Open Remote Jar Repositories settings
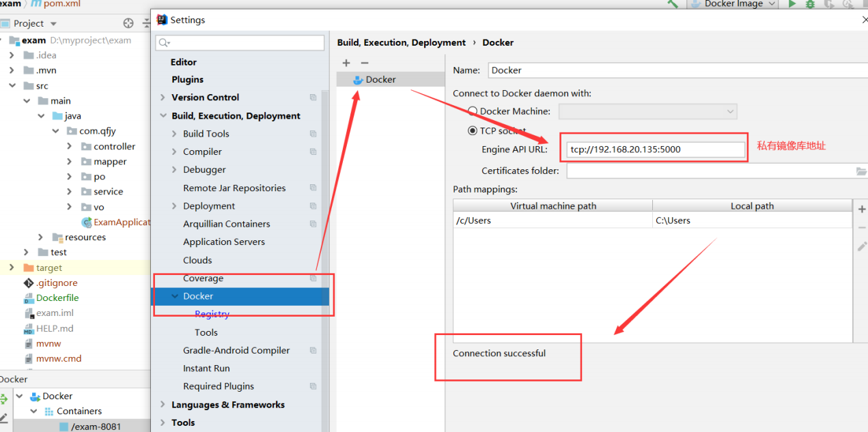 (x=234, y=188)
